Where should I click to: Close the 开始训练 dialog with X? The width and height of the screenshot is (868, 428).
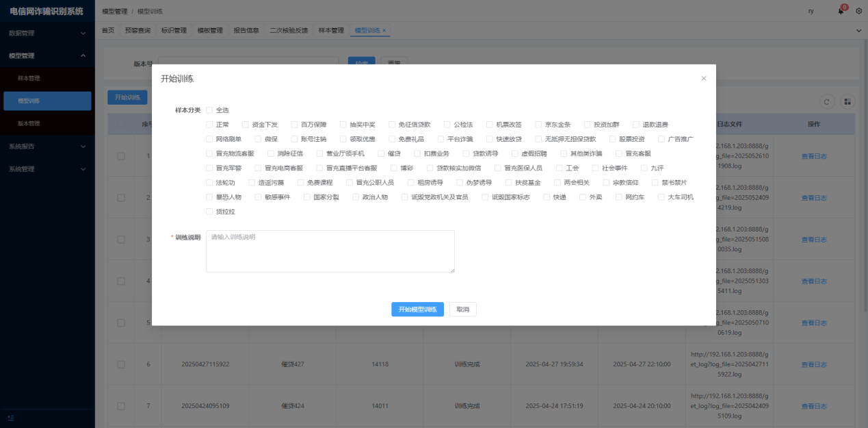click(703, 79)
